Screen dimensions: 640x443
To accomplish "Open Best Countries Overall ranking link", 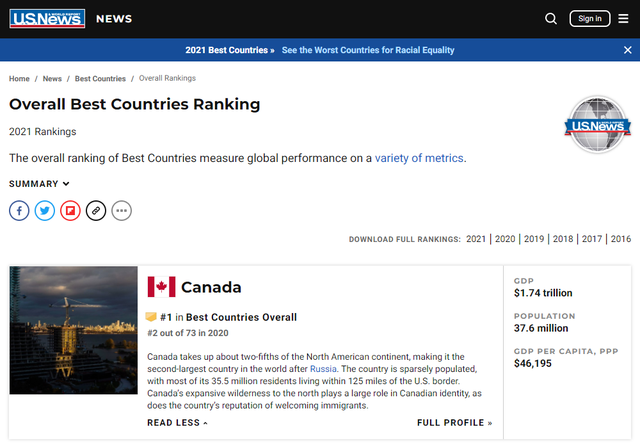I will [x=241, y=317].
